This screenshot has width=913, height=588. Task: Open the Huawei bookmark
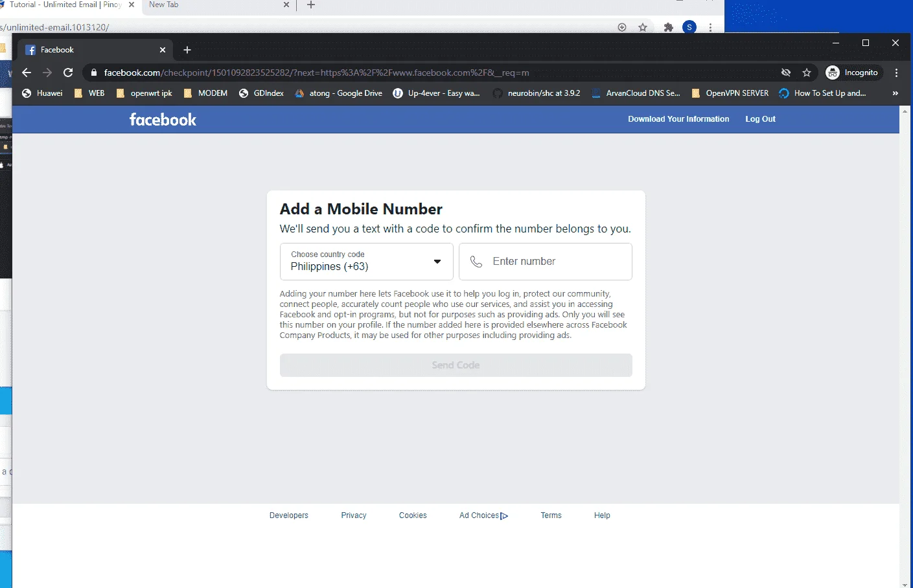(42, 93)
